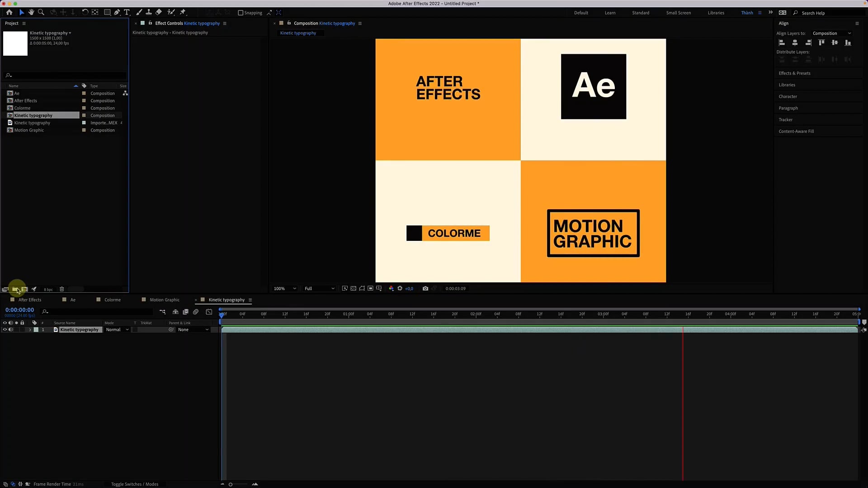Switch to the Learn workspace

[x=610, y=13]
